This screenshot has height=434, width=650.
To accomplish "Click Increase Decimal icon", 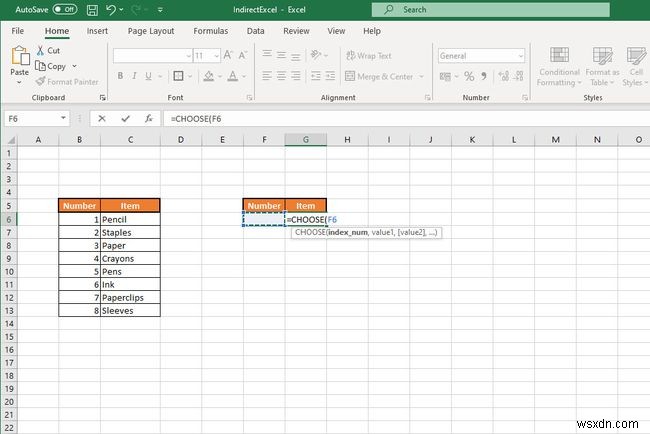I will pyautogui.click(x=504, y=76).
